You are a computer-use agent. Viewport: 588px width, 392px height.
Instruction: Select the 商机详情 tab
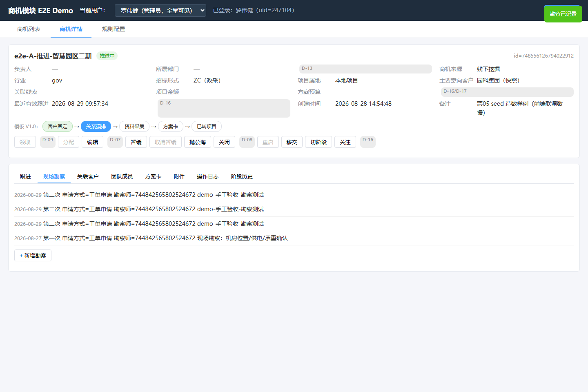[x=71, y=29]
